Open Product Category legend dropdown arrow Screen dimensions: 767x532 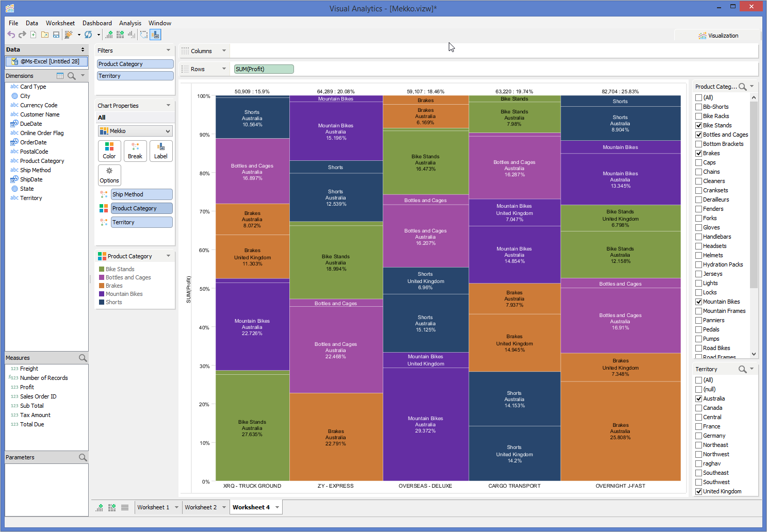click(168, 256)
